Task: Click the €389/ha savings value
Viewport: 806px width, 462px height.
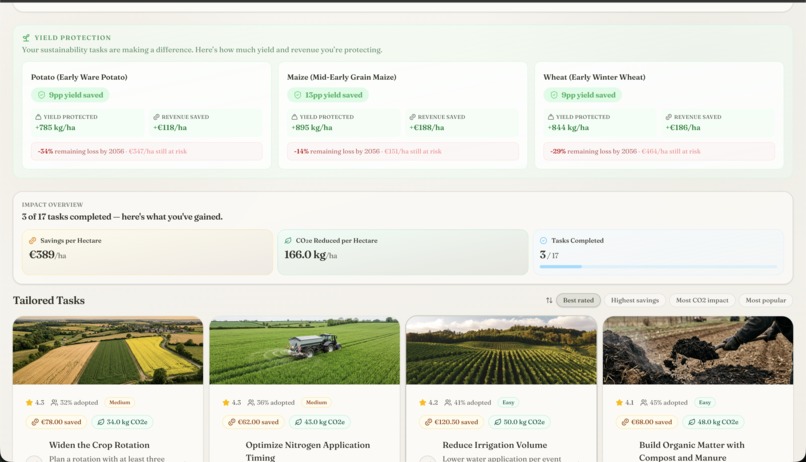Action: (x=47, y=255)
